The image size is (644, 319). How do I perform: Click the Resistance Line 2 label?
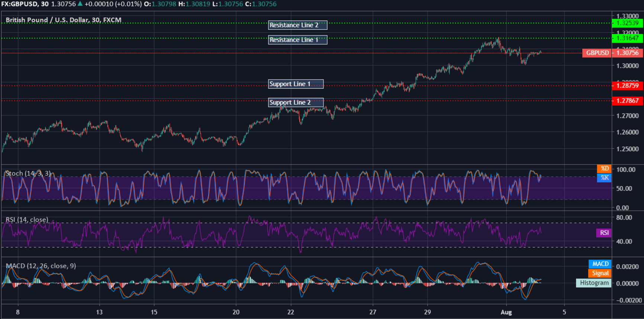297,25
